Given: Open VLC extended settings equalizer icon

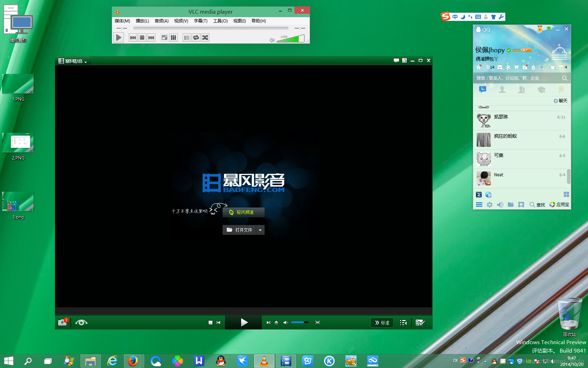Looking at the screenshot, I should [174, 38].
